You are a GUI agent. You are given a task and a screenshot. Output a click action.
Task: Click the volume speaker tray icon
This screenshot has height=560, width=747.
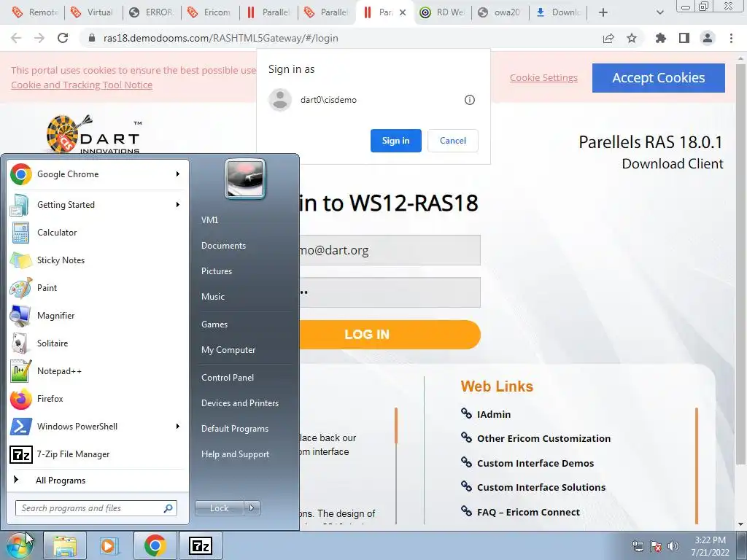673,546
